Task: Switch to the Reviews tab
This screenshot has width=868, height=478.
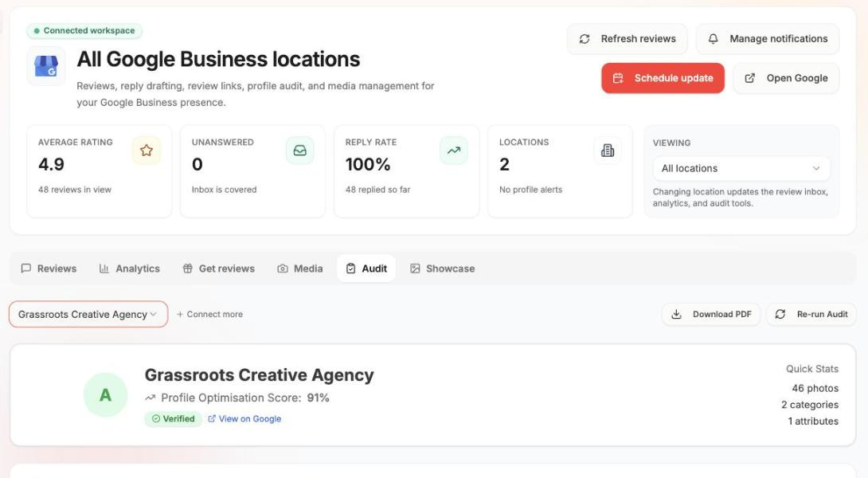Action: pyautogui.click(x=49, y=268)
